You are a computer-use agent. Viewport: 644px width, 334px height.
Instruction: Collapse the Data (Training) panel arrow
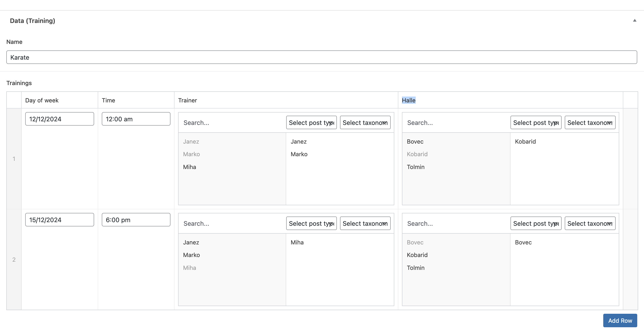635,20
